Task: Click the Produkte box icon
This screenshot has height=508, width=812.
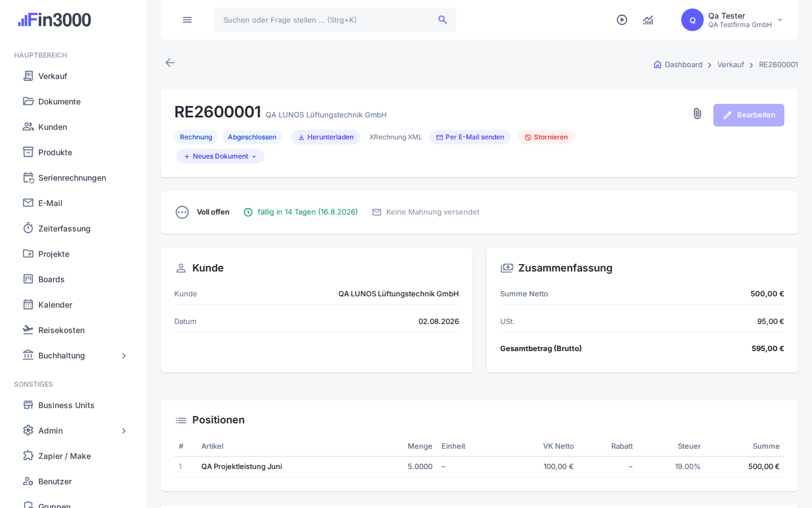Action: coord(28,152)
